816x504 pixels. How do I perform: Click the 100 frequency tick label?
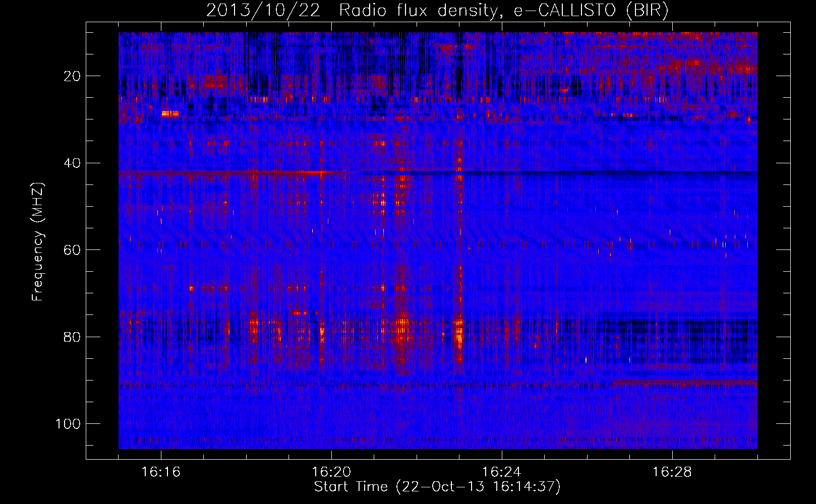[68, 424]
